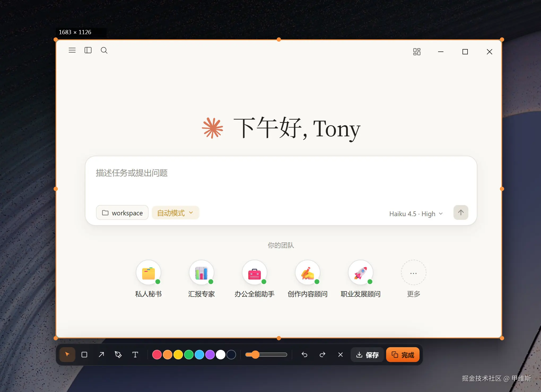The height and width of the screenshot is (392, 541).
Task: Open the 创作内容顾问 team member
Action: [x=308, y=279]
